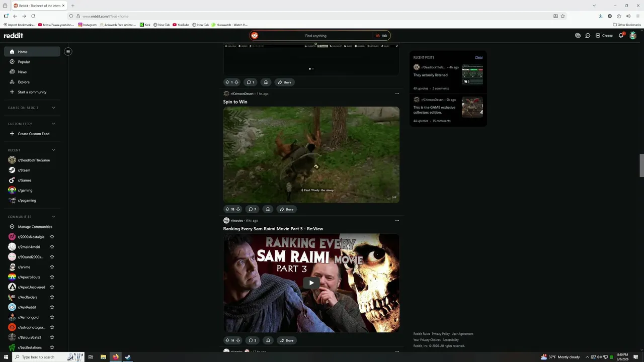Image resolution: width=644 pixels, height=362 pixels.
Task: Open Firefox extensions puzzle icon
Action: [619, 16]
